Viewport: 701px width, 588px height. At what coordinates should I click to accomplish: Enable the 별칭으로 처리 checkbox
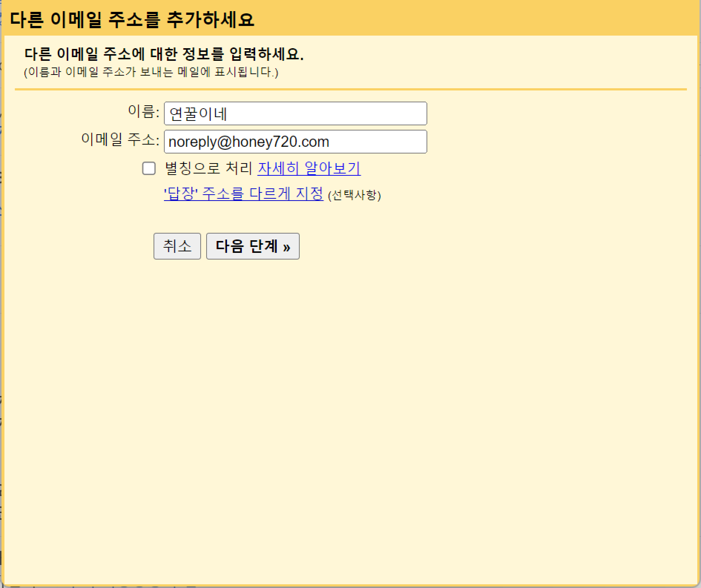[149, 168]
